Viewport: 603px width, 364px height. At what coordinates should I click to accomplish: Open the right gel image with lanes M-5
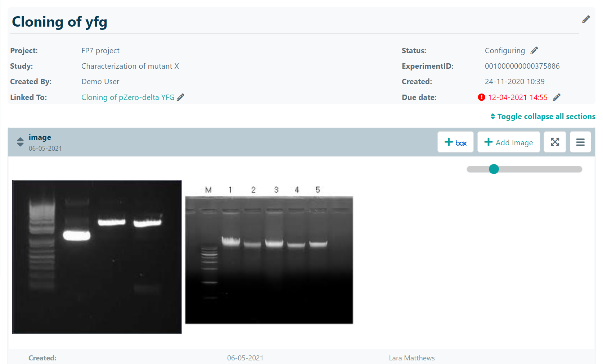[269, 255]
